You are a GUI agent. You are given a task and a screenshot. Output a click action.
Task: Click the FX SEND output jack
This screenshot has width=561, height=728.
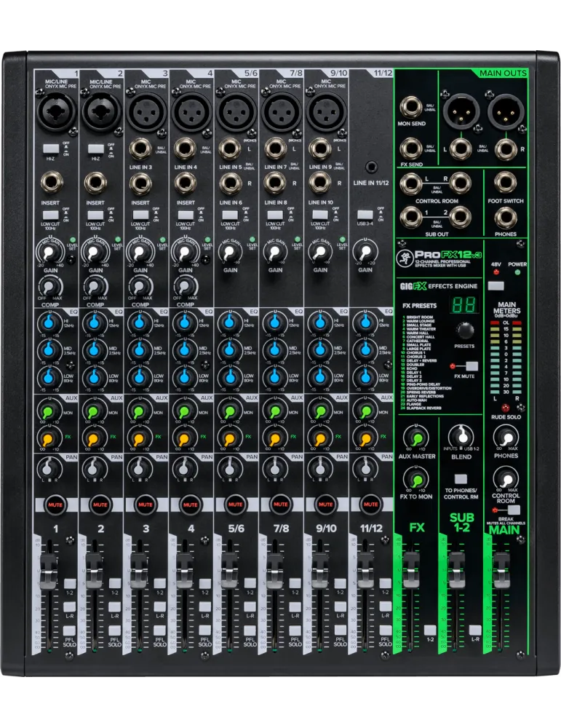[410, 149]
